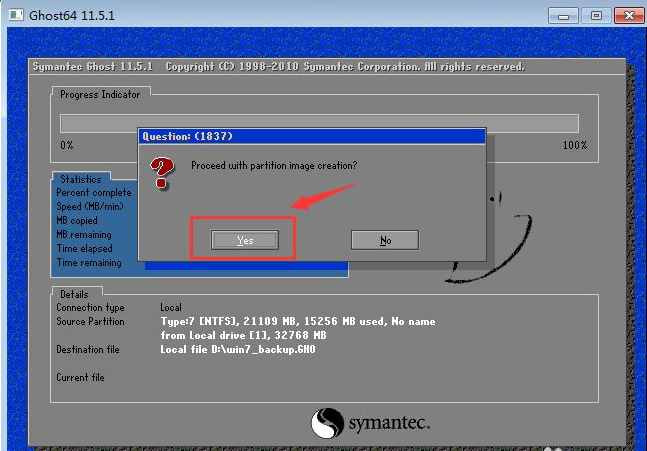The width and height of the screenshot is (647, 451).
Task: Minimize the Ghost64 window
Action: 563,16
